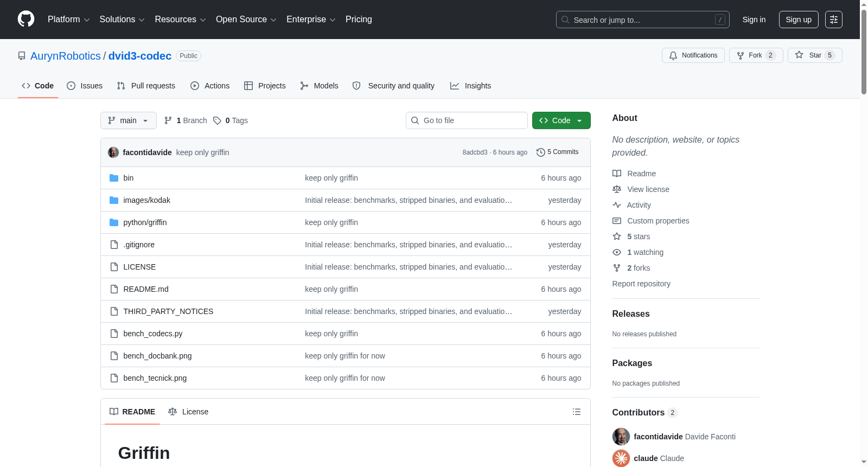Viewport: 868px width, 467px height.
Task: View the 5 Commits history
Action: pos(557,152)
